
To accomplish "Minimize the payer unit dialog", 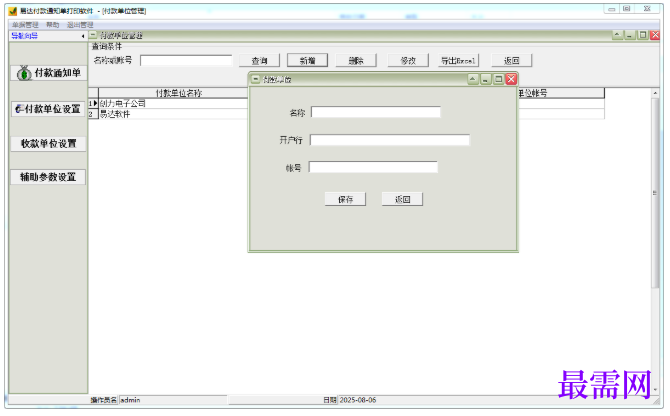I will point(485,79).
